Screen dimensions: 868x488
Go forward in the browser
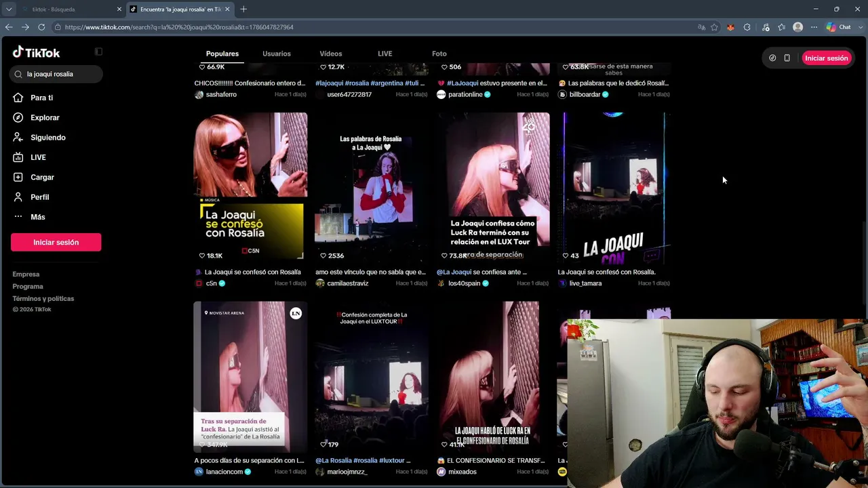(25, 27)
